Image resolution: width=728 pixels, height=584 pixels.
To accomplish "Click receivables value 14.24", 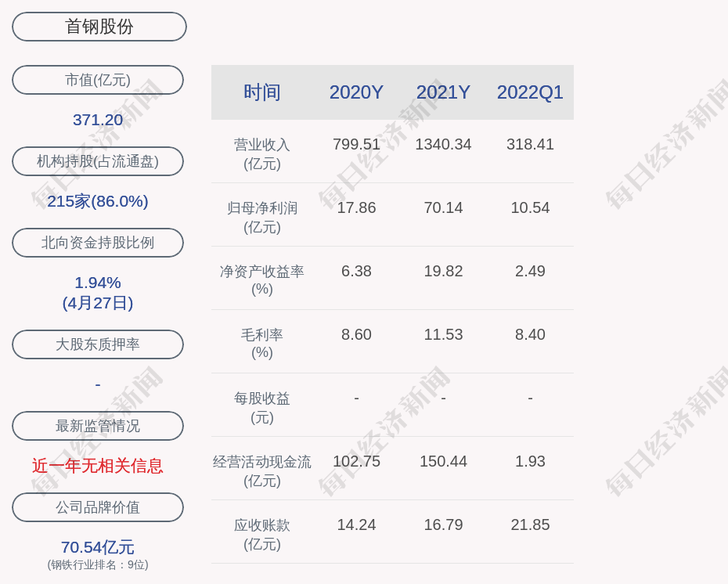I will pos(356,525).
